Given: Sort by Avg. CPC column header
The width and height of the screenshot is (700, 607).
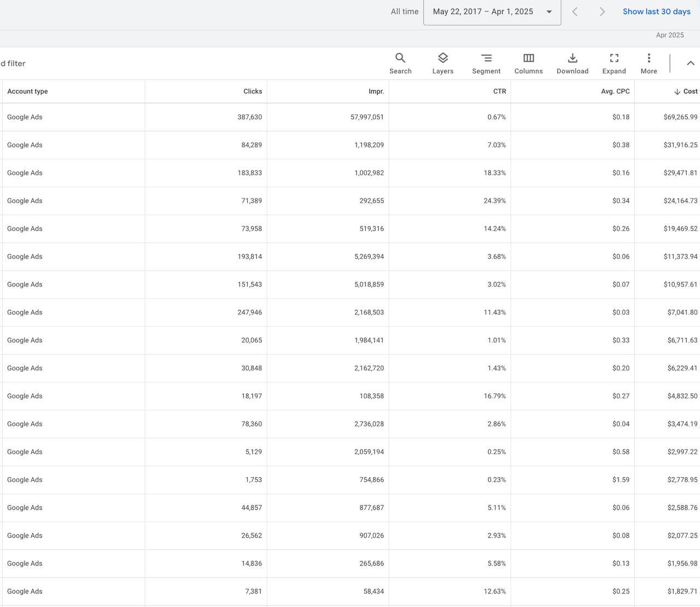Looking at the screenshot, I should tap(615, 91).
